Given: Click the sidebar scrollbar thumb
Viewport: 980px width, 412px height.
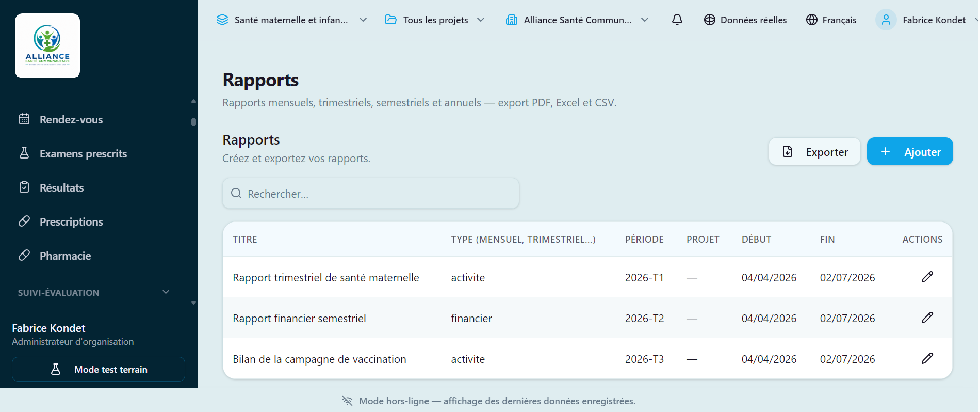Looking at the screenshot, I should [193, 122].
